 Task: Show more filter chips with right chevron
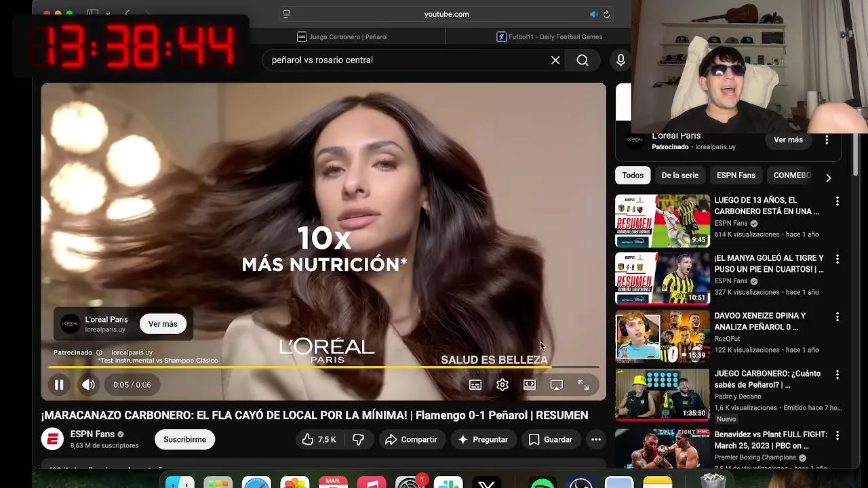click(828, 178)
